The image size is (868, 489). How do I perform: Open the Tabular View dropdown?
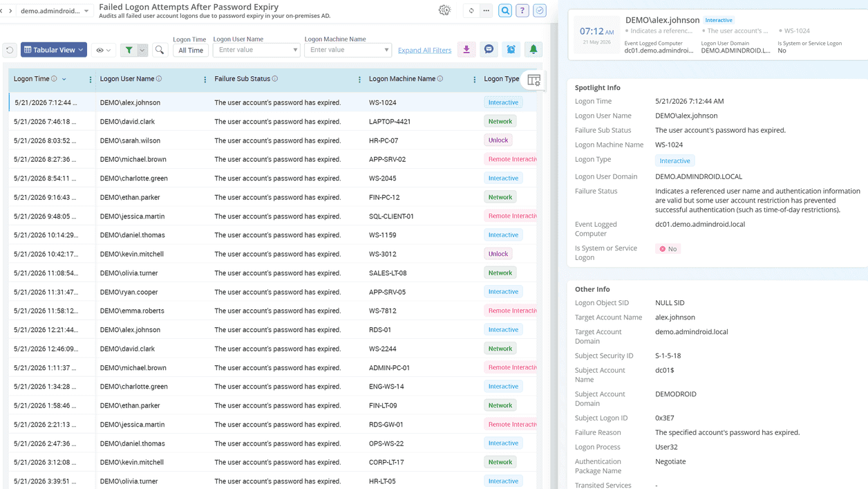point(54,50)
